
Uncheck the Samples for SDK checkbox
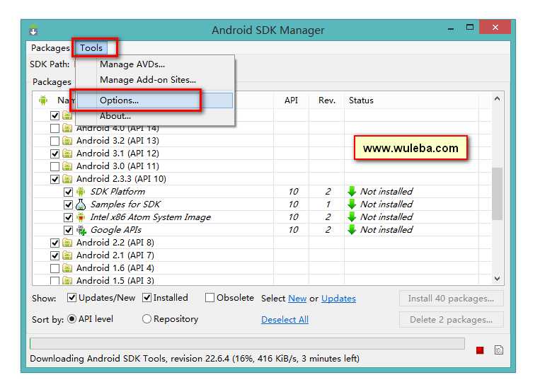[x=68, y=204]
